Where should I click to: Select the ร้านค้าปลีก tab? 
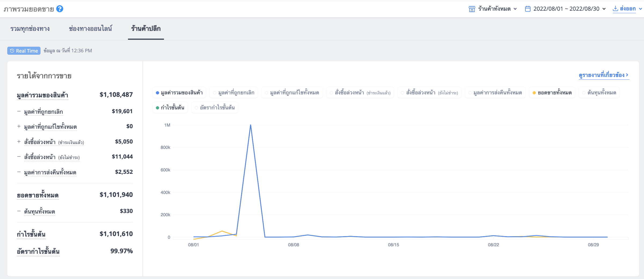click(146, 29)
